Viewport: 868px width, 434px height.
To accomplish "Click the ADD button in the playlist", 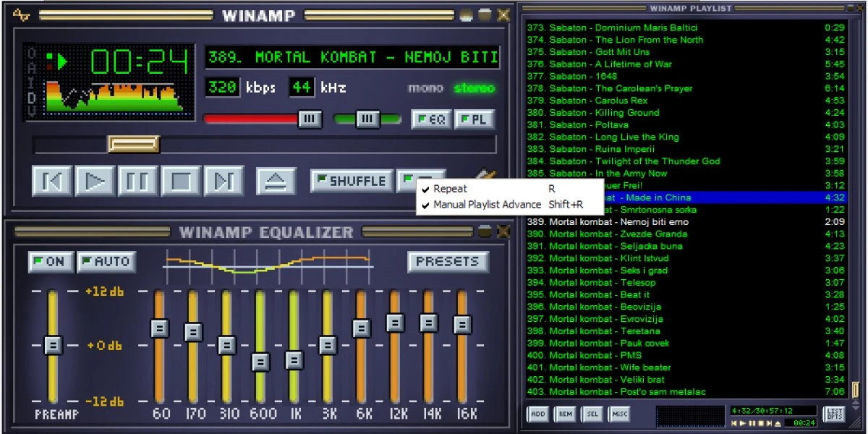I will 537,414.
